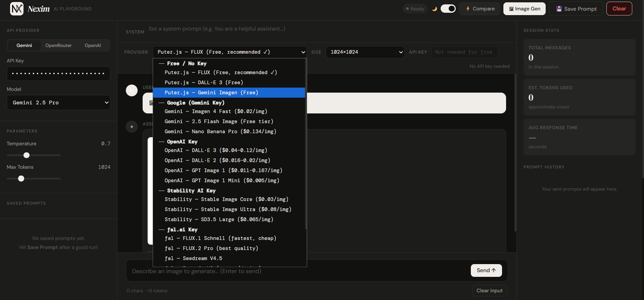The height and width of the screenshot is (300, 644).
Task: Choose Stability Stable Image Ultra option
Action: 229,209
